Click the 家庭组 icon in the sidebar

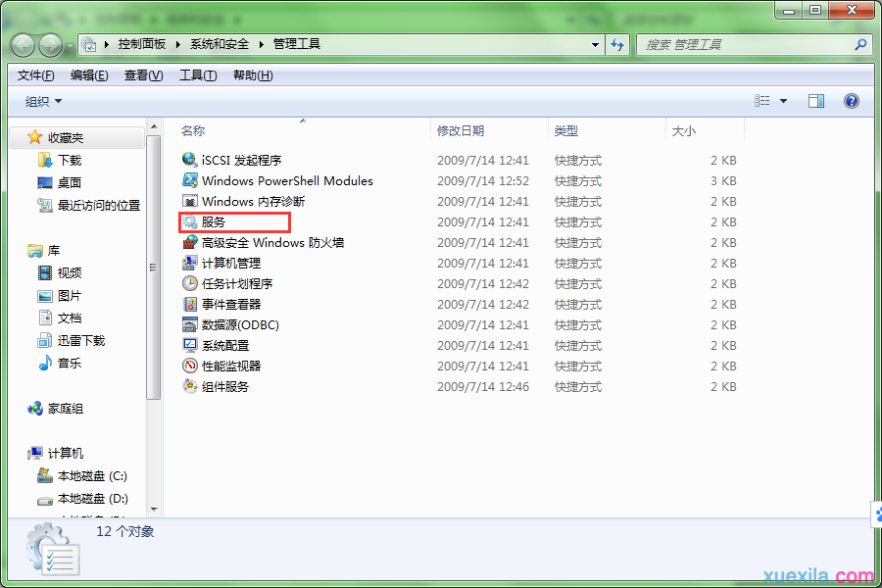(35, 409)
